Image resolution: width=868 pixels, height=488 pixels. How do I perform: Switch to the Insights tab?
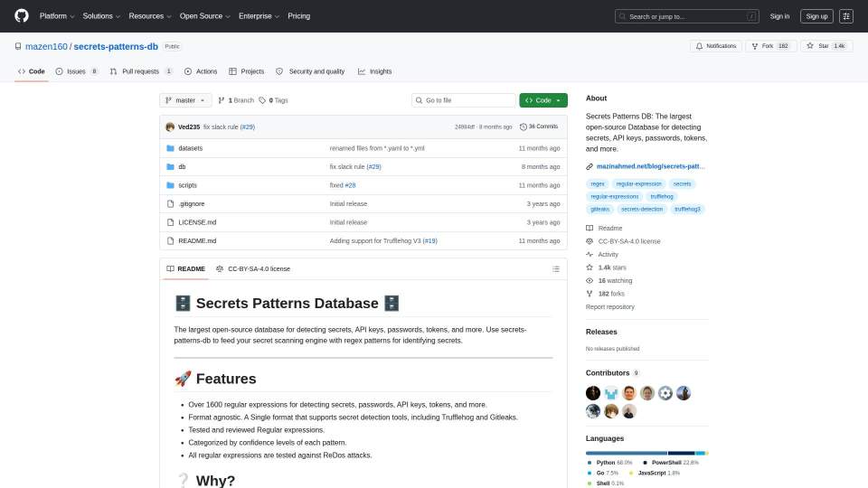pos(374,71)
